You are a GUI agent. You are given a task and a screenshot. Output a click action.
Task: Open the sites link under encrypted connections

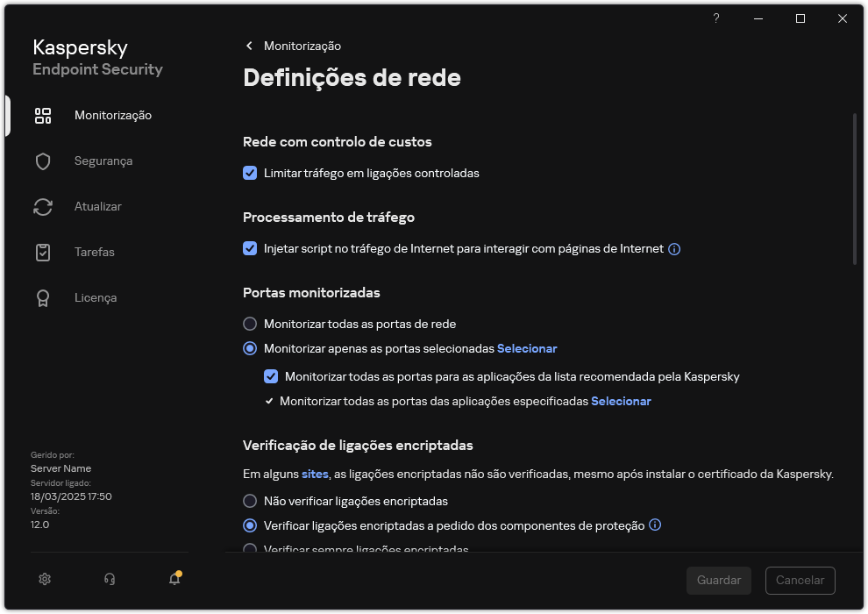tap(315, 474)
